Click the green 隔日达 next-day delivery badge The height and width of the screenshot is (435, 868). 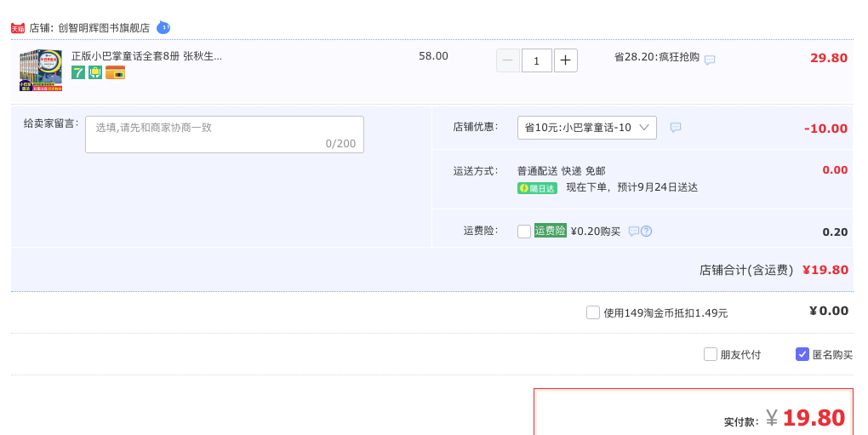(537, 188)
